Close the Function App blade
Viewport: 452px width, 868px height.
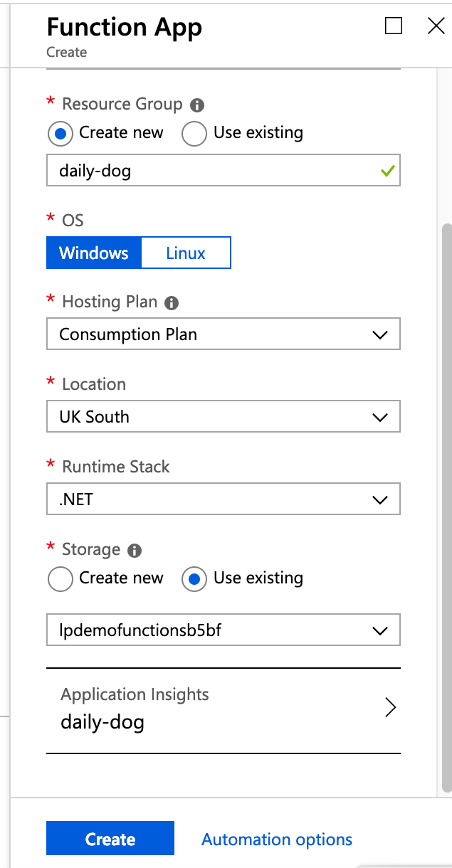click(x=436, y=26)
